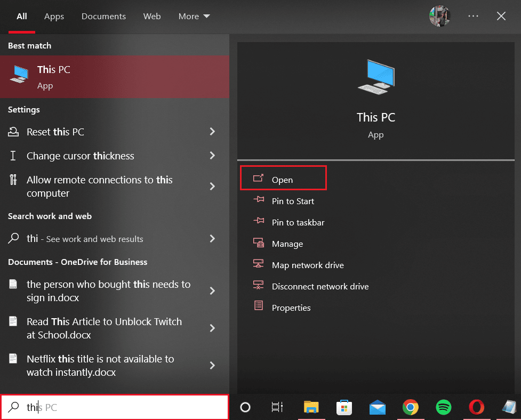Viewport: 521px width, 420px height.
Task: Click the search box magnifier icon
Action: 13,407
